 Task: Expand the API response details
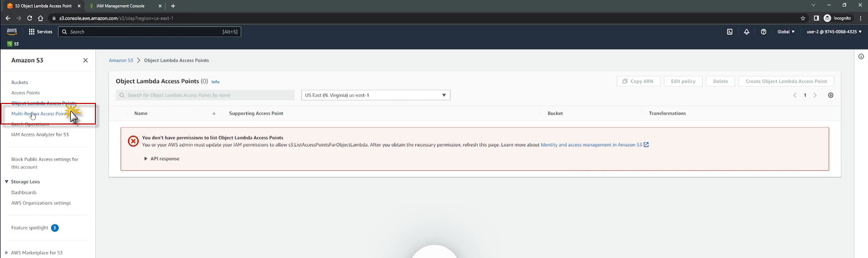click(x=162, y=159)
